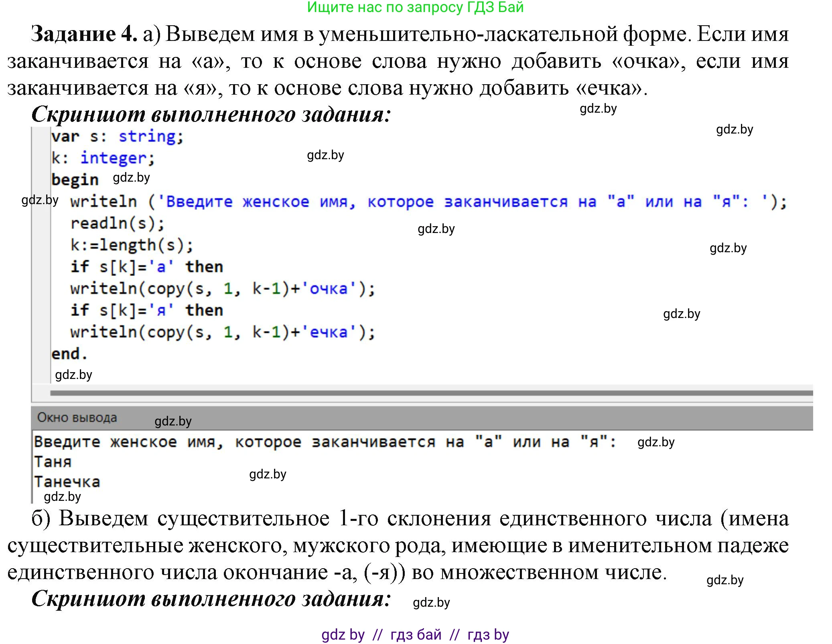Click the 'var s: string;' code line

point(117,137)
